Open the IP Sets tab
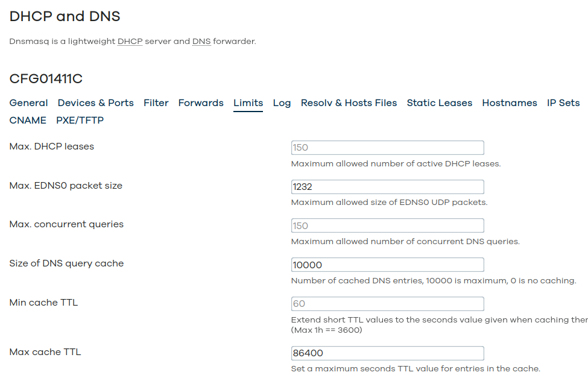This screenshot has height=381, width=588. coord(563,102)
